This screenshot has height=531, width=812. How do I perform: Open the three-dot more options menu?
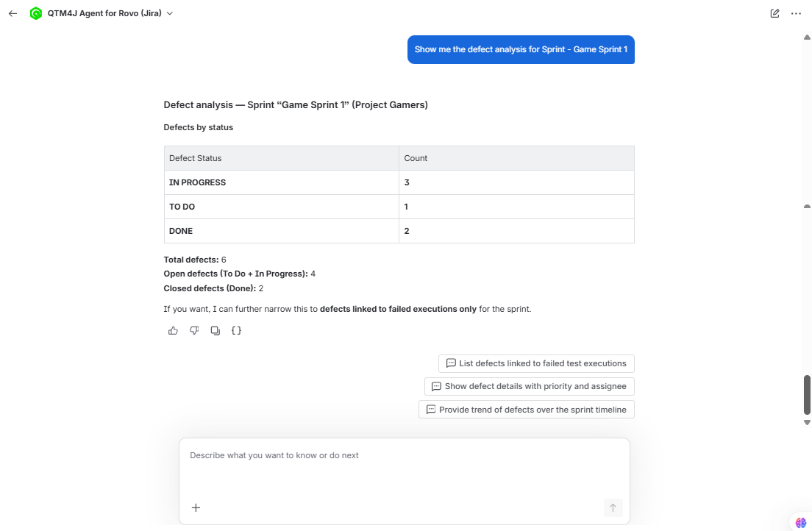(796, 13)
